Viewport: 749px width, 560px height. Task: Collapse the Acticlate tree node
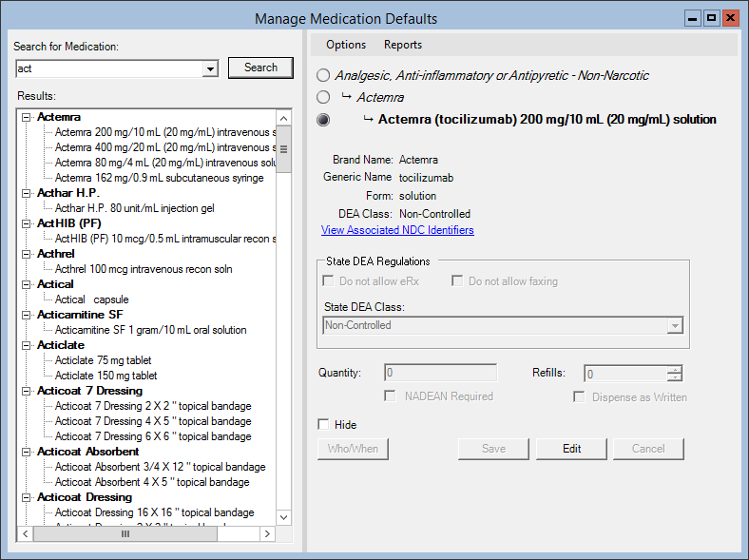tap(27, 345)
